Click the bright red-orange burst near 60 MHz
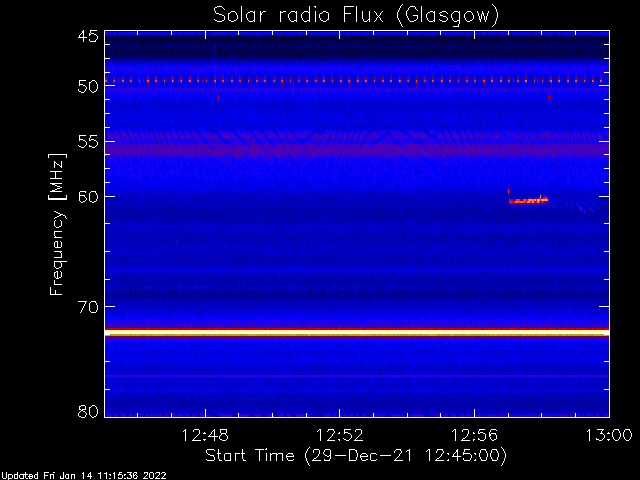This screenshot has height=480, width=640. 528,200
